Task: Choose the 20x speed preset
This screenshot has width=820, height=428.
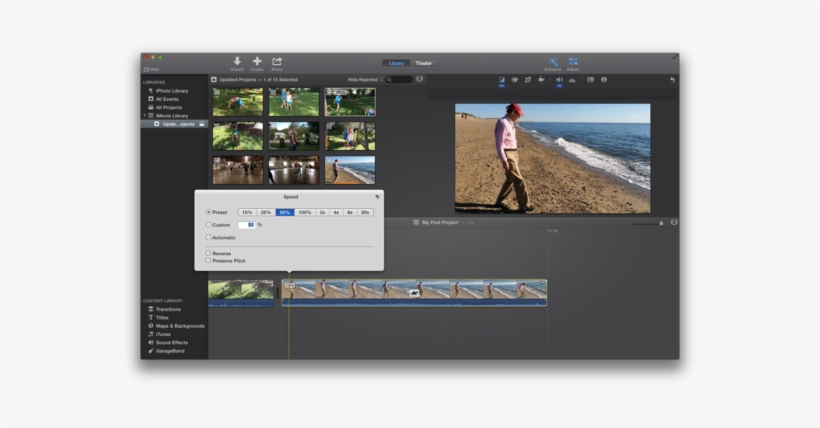Action: click(x=365, y=212)
